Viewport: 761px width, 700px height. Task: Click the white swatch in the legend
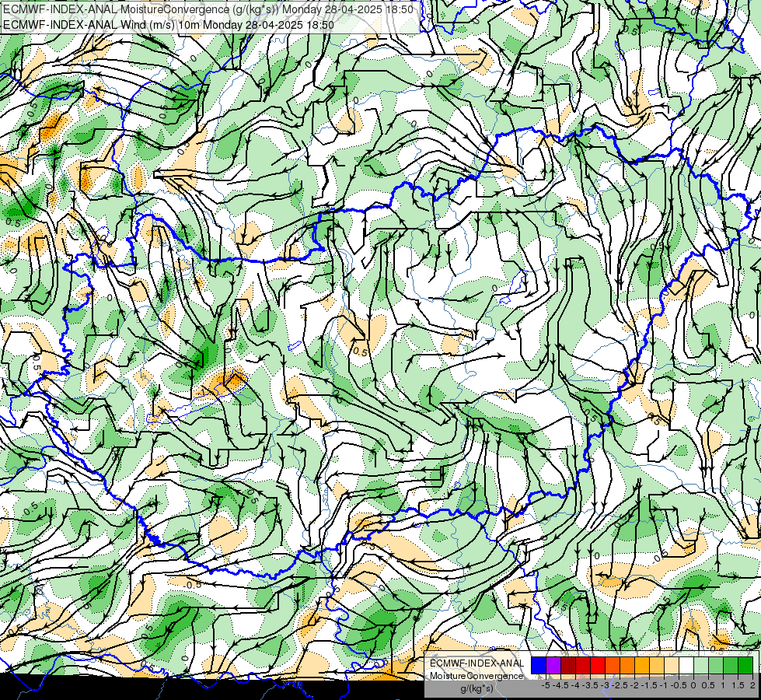(x=686, y=666)
